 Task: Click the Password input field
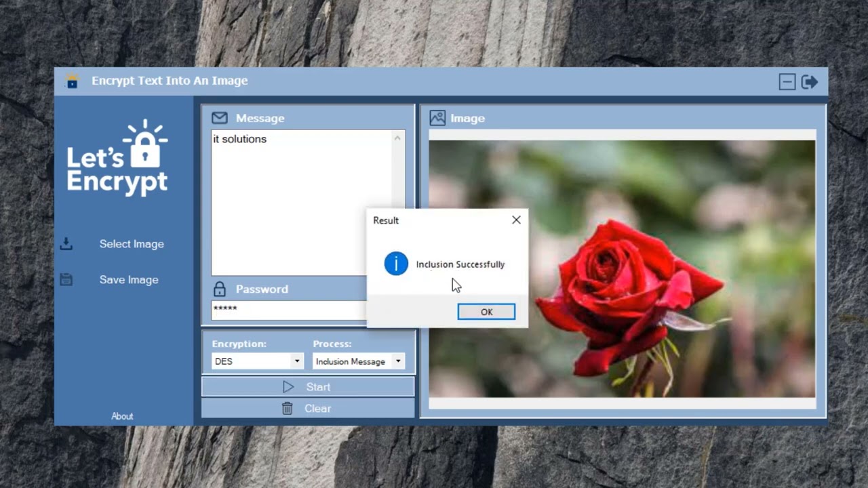[x=289, y=310]
